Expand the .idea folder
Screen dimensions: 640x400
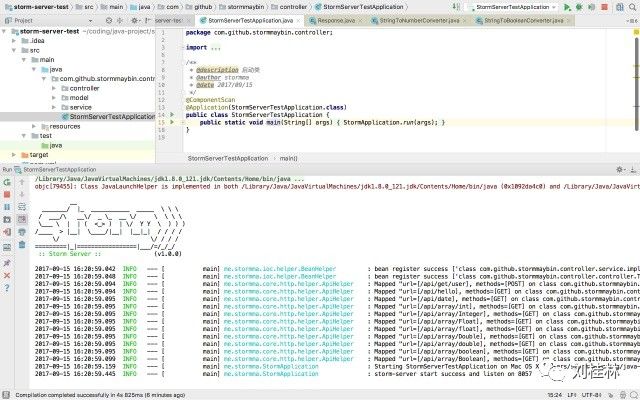point(14,40)
